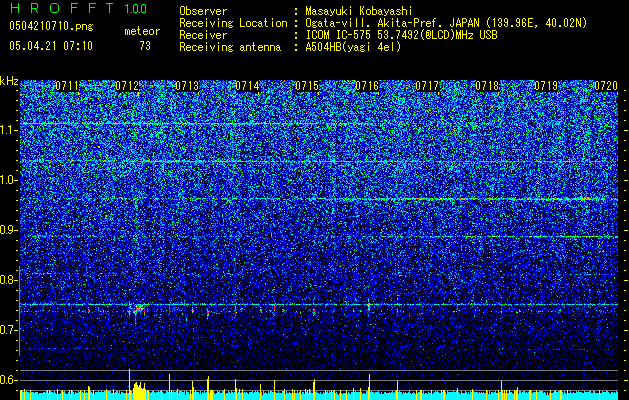629x400 pixels.
Task: Click the 0.9 frequency axis label
Action: tap(8, 230)
